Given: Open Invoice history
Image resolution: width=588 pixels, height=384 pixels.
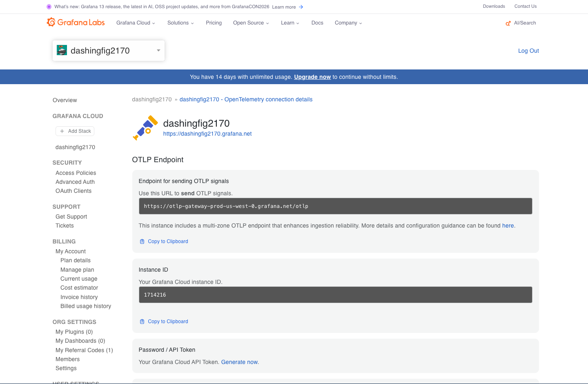Looking at the screenshot, I should click(x=79, y=297).
